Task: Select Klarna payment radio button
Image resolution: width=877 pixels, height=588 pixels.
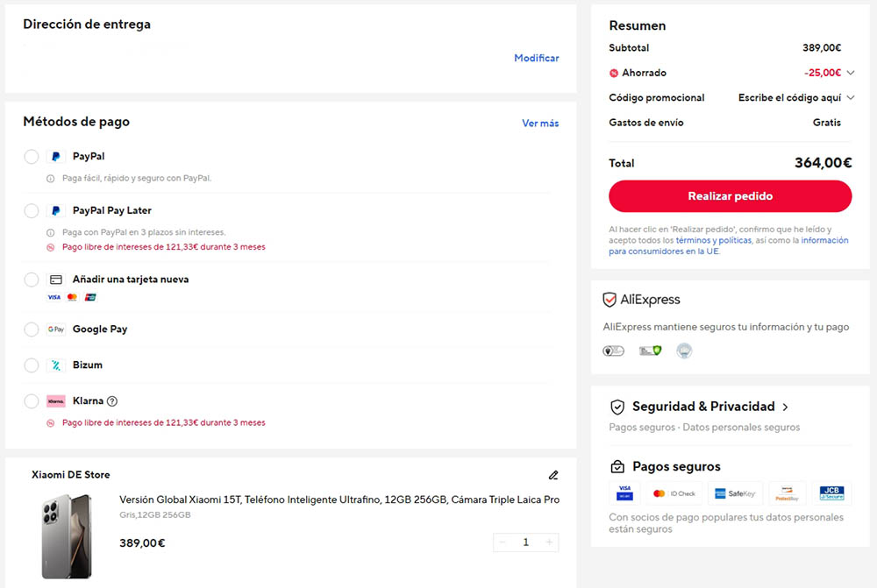Action: pos(32,401)
